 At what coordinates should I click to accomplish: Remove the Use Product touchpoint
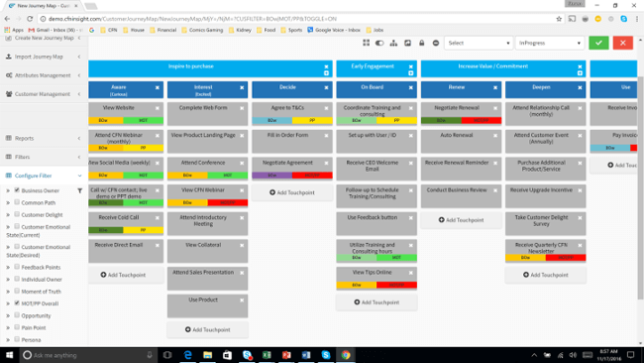click(242, 301)
